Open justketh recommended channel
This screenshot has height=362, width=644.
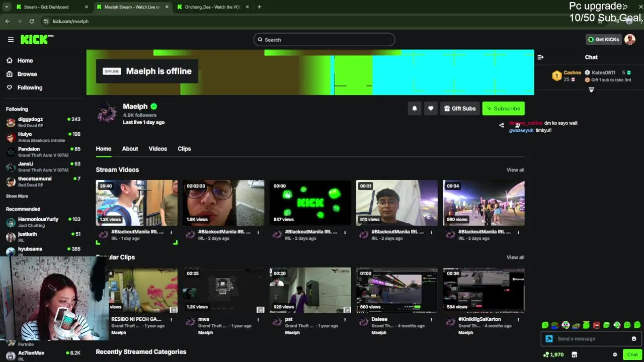[x=43, y=237]
